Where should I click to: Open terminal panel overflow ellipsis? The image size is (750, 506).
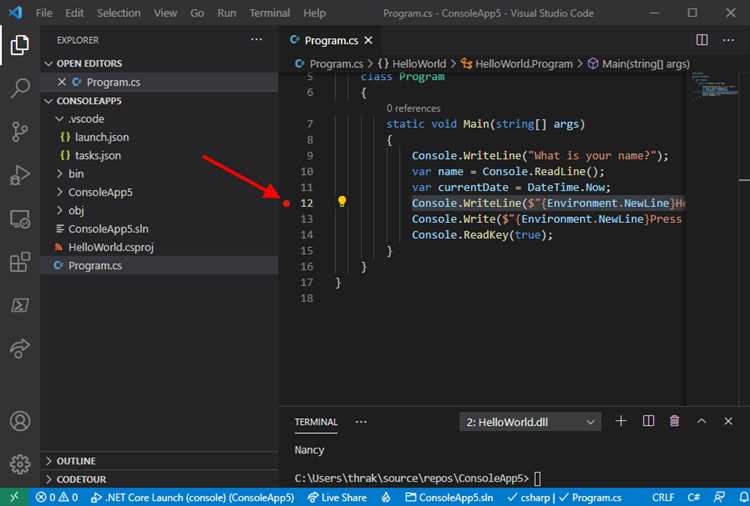click(x=361, y=421)
